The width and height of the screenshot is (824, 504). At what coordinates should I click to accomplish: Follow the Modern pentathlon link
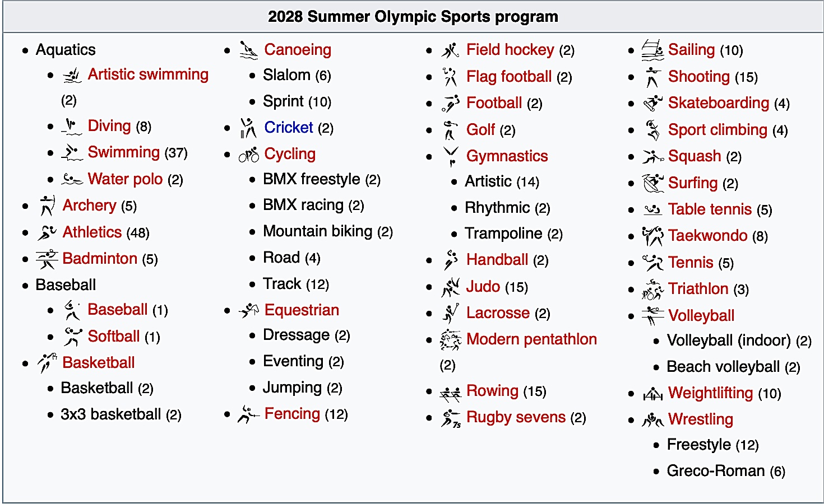(x=531, y=339)
